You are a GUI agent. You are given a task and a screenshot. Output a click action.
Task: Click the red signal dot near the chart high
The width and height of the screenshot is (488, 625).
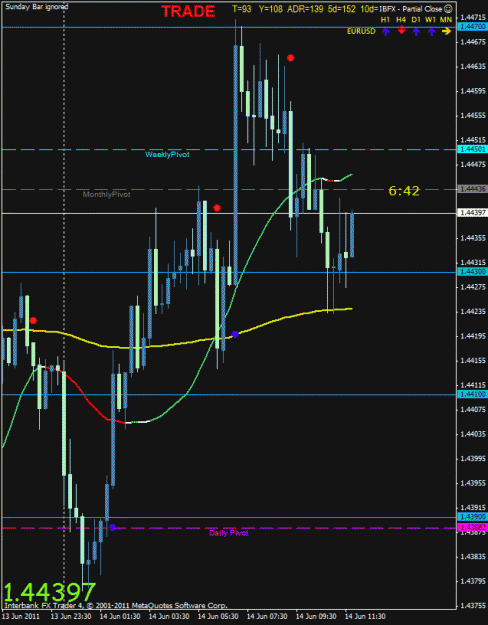(291, 58)
